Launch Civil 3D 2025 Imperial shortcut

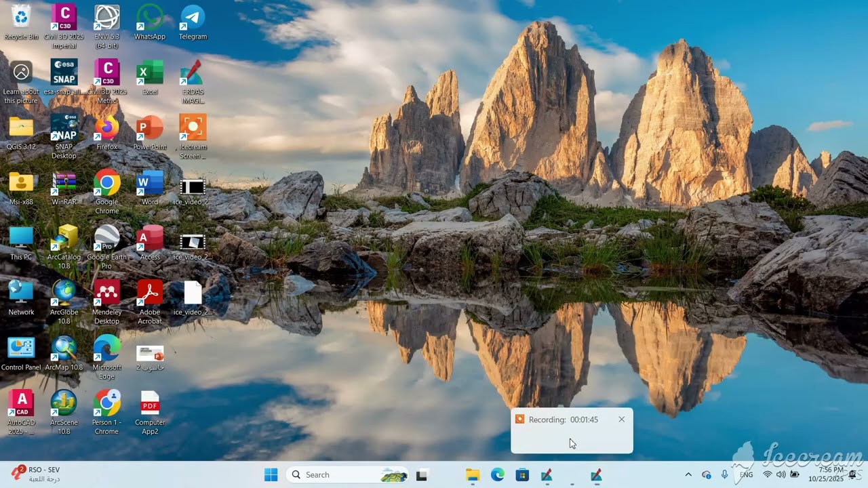64,26
